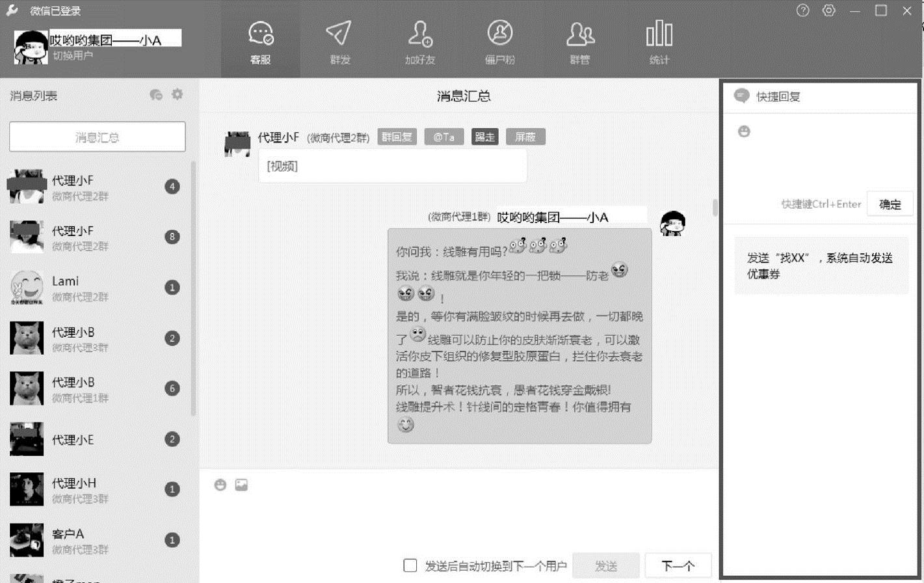Click the 下一个 next button
This screenshot has height=583, width=924.
678,566
